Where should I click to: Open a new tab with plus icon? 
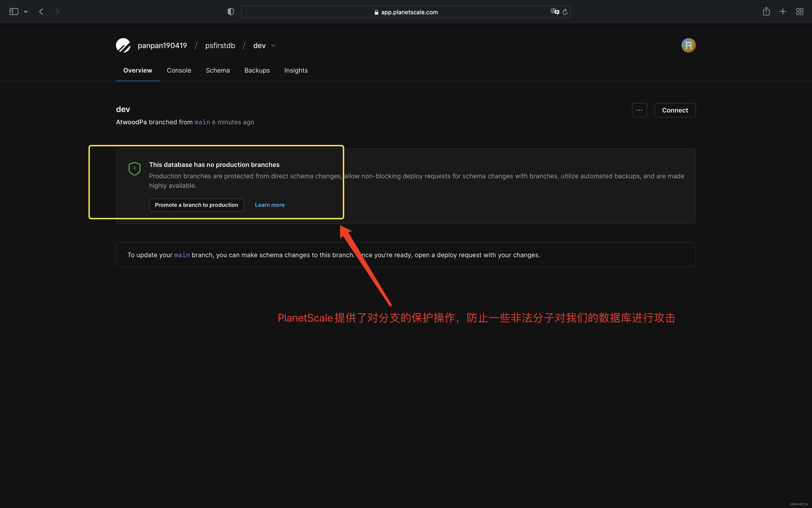click(783, 12)
